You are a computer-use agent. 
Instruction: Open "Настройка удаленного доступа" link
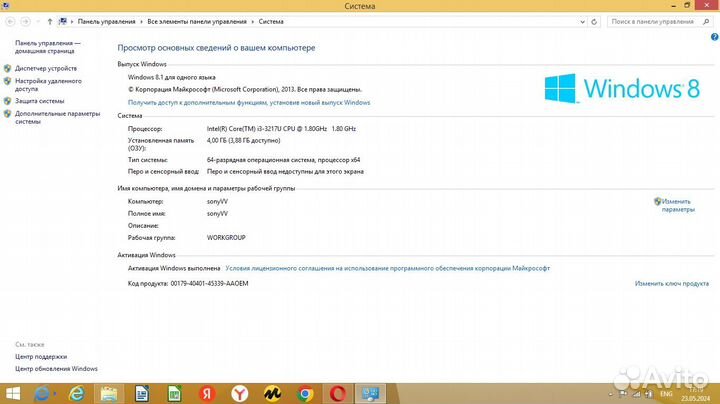coord(48,85)
